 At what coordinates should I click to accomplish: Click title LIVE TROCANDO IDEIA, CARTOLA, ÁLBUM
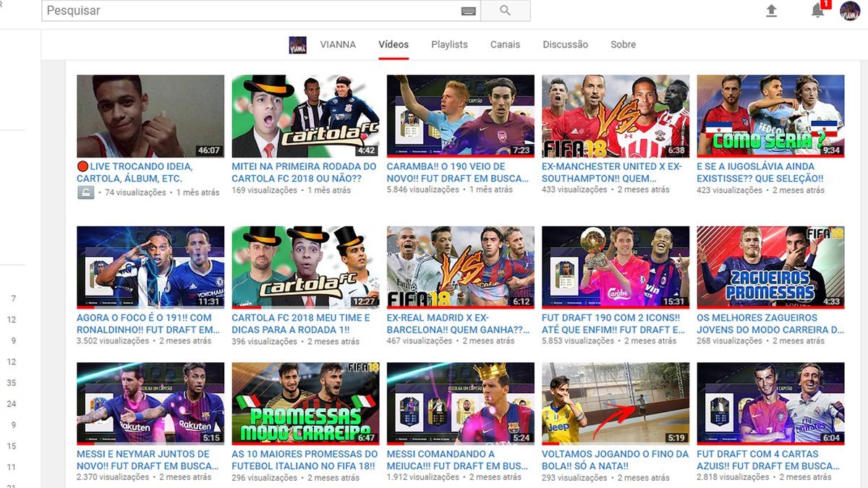135,172
